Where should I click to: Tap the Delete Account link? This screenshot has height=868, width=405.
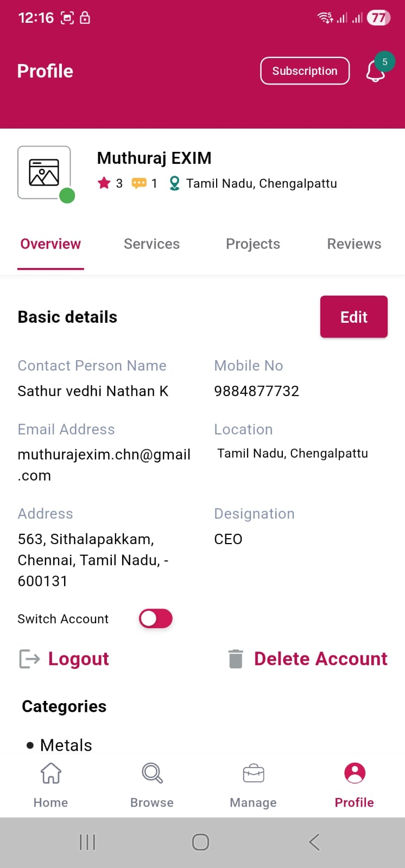320,659
